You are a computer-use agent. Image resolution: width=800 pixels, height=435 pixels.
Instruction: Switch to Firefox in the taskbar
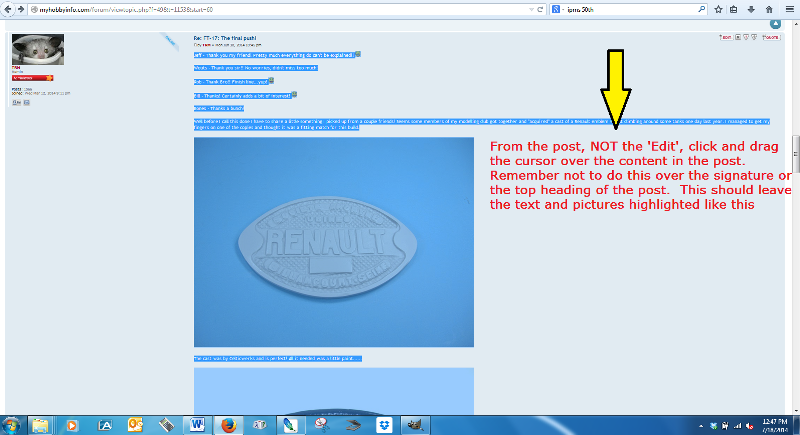tap(229, 425)
